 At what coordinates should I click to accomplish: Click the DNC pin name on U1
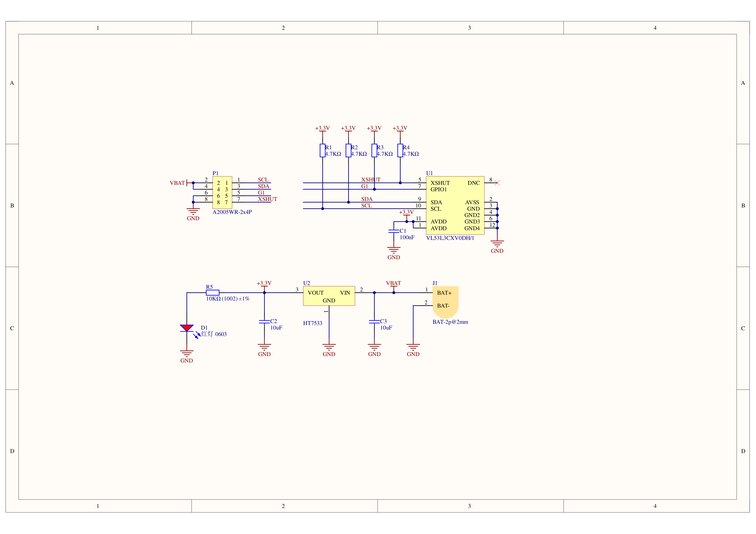click(x=474, y=183)
